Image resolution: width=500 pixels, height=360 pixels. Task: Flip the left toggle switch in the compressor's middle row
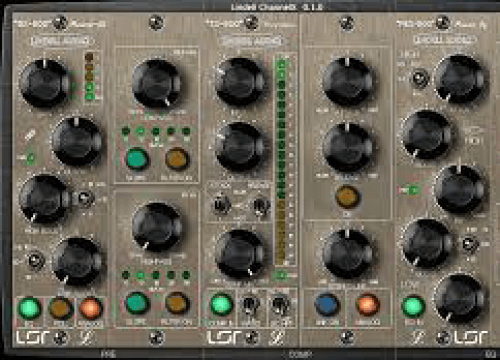coord(222,205)
